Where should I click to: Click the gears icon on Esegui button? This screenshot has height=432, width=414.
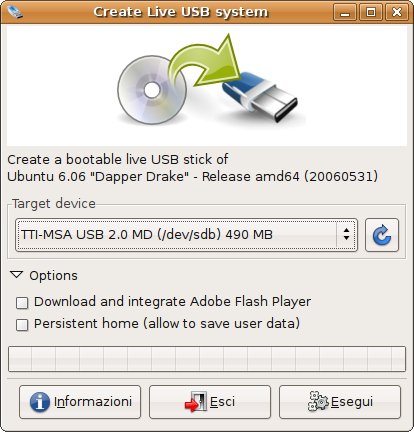pyautogui.click(x=318, y=401)
